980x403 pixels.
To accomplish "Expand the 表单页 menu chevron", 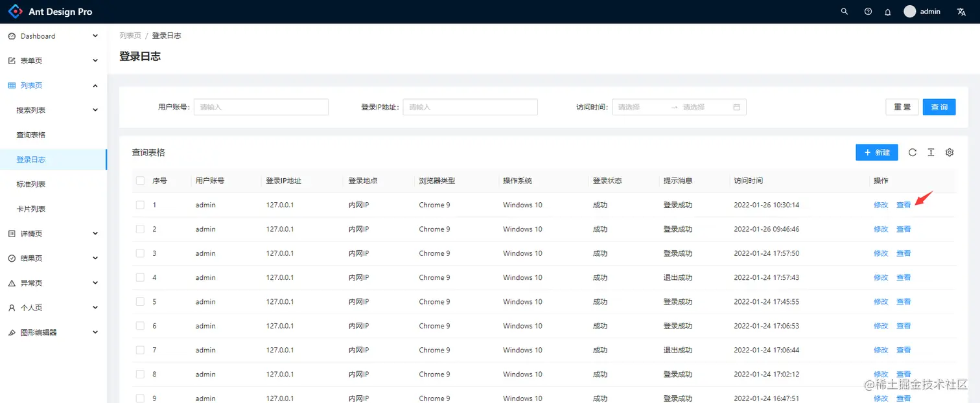I will (95, 61).
